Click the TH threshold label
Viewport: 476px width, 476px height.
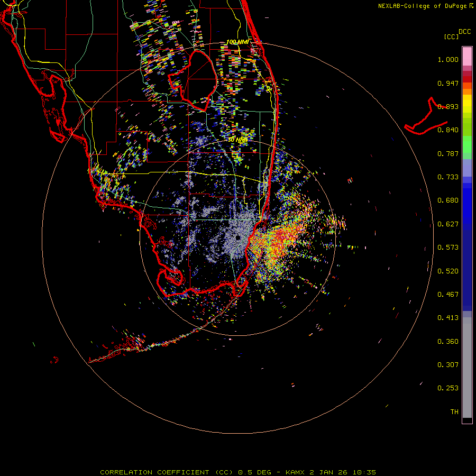(454, 412)
